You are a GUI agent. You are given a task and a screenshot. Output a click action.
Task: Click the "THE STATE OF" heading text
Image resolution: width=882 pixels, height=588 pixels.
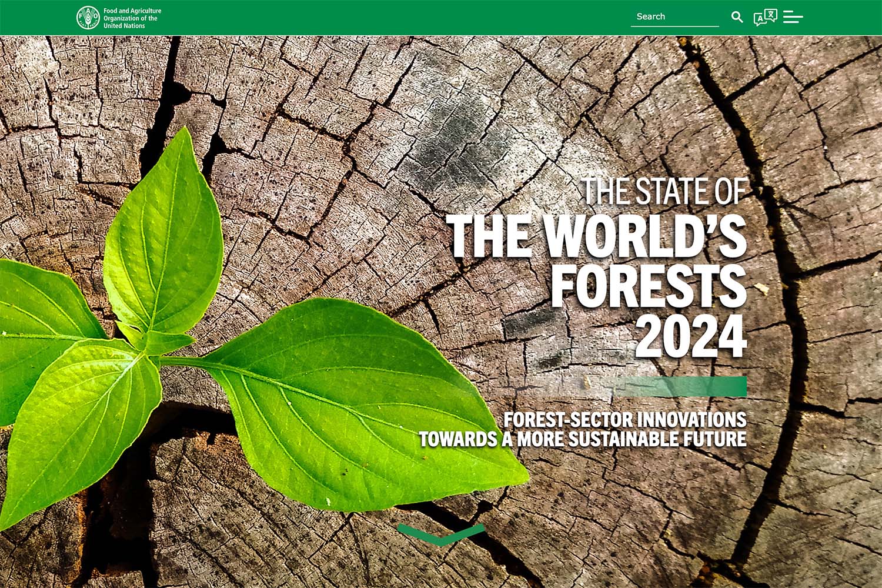[665, 191]
